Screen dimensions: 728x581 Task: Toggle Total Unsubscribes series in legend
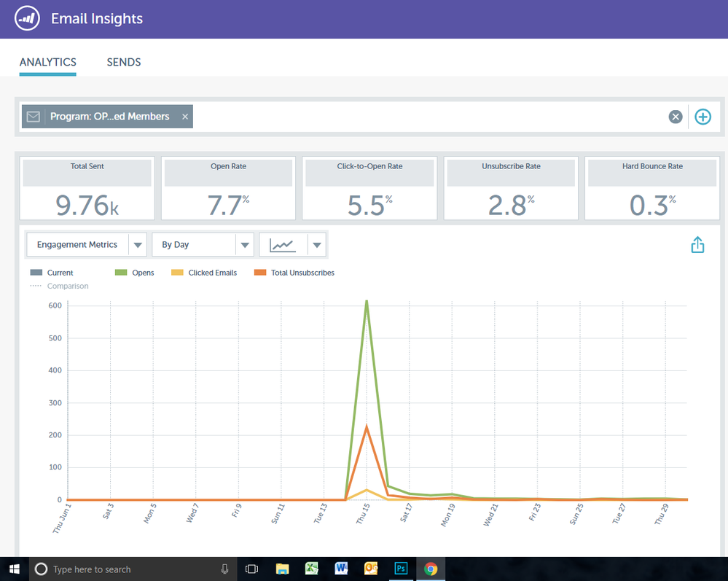(x=294, y=273)
